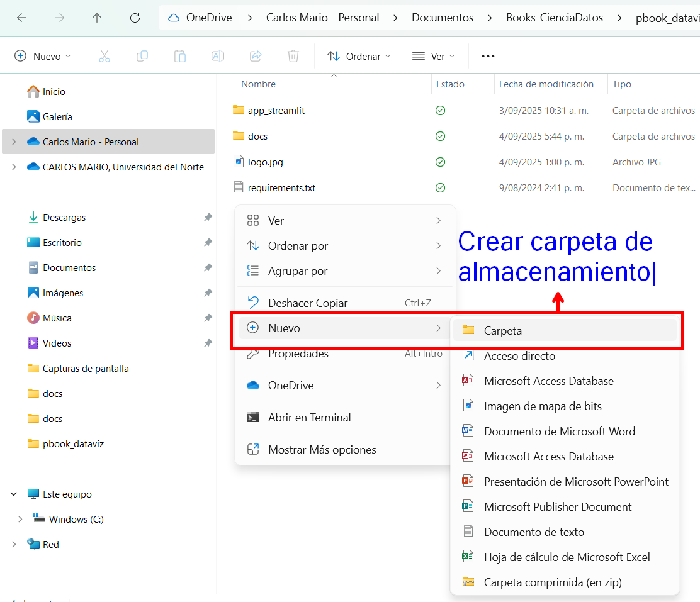Click the Paste clipboard icon
This screenshot has width=700, height=602.
point(180,56)
